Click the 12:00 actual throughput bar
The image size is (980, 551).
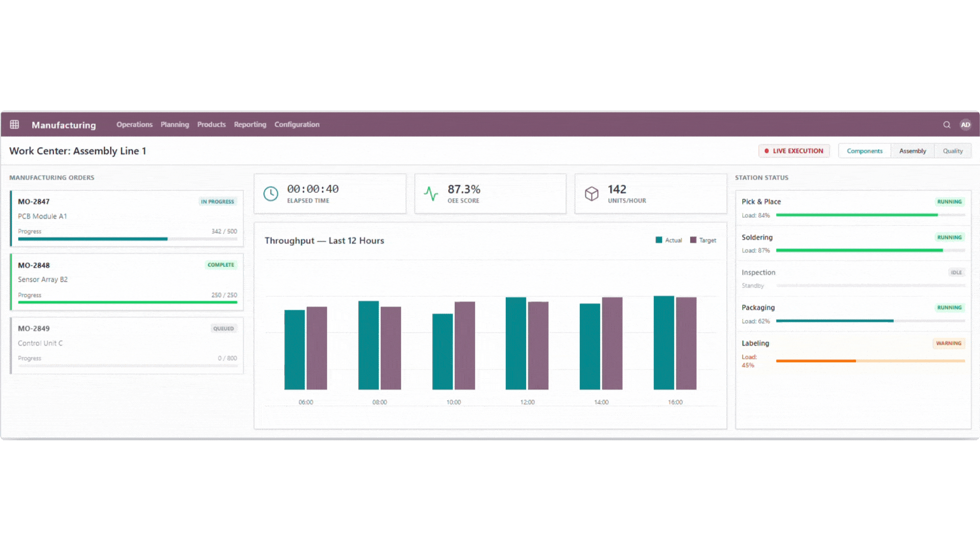point(516,342)
